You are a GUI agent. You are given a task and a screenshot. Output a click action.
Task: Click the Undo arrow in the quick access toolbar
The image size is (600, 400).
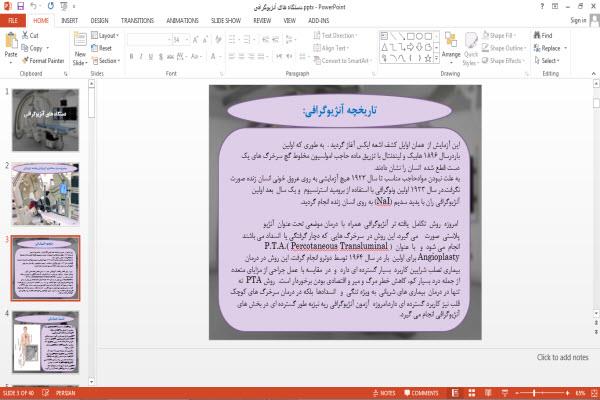click(34, 7)
